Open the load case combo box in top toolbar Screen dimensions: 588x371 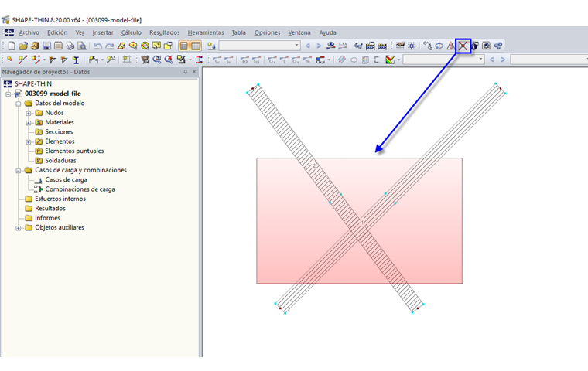pos(259,46)
